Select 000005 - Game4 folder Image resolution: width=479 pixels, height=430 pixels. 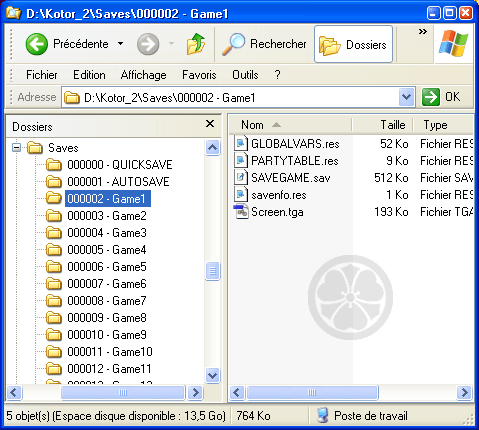click(107, 250)
